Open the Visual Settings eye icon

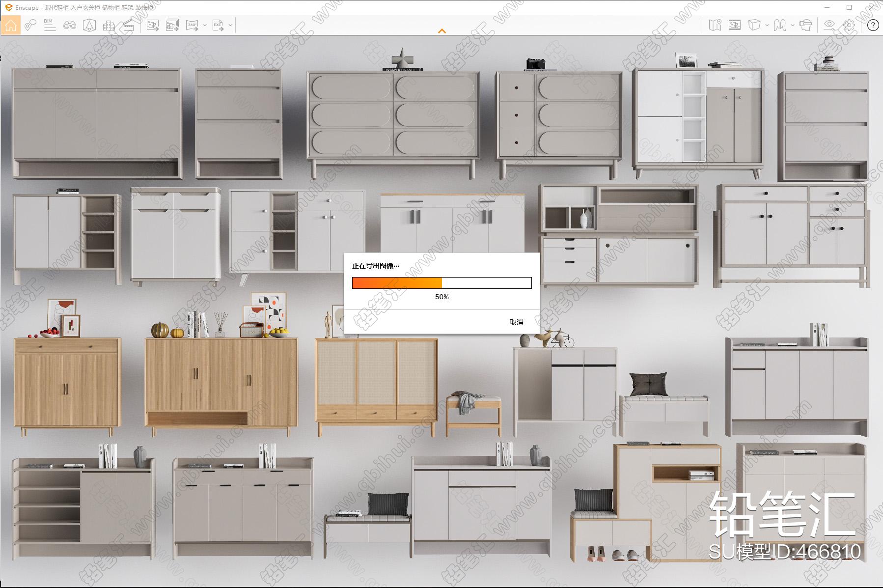(x=829, y=25)
